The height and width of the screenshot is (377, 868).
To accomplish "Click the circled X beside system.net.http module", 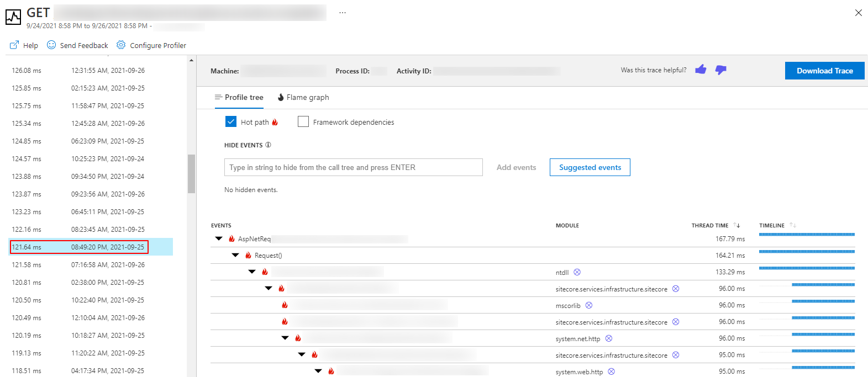I will point(609,338).
